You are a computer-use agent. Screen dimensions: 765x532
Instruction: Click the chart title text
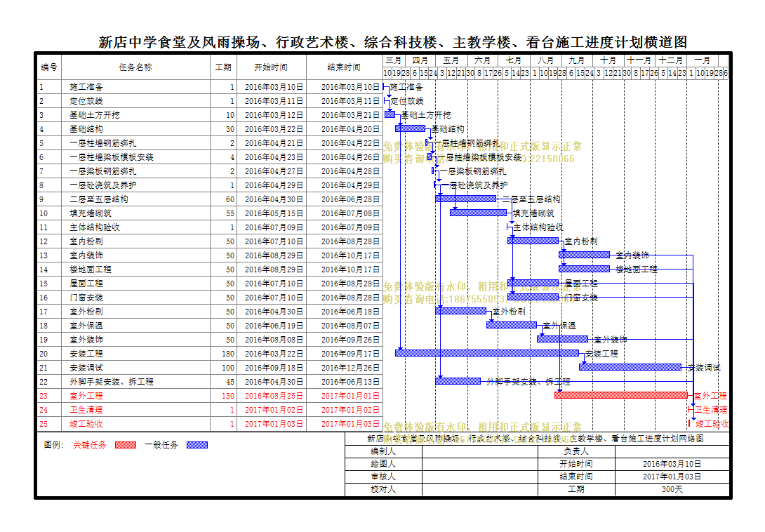tap(393, 43)
